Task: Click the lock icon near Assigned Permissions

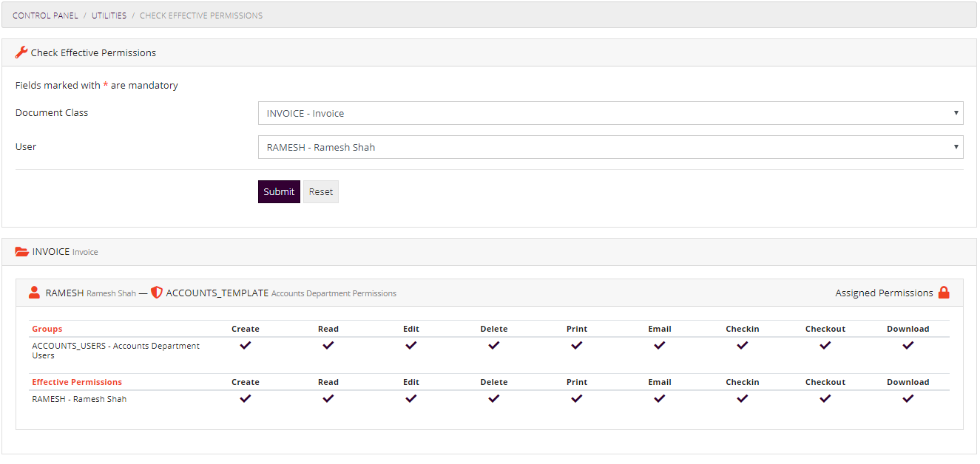Action: 944,293
